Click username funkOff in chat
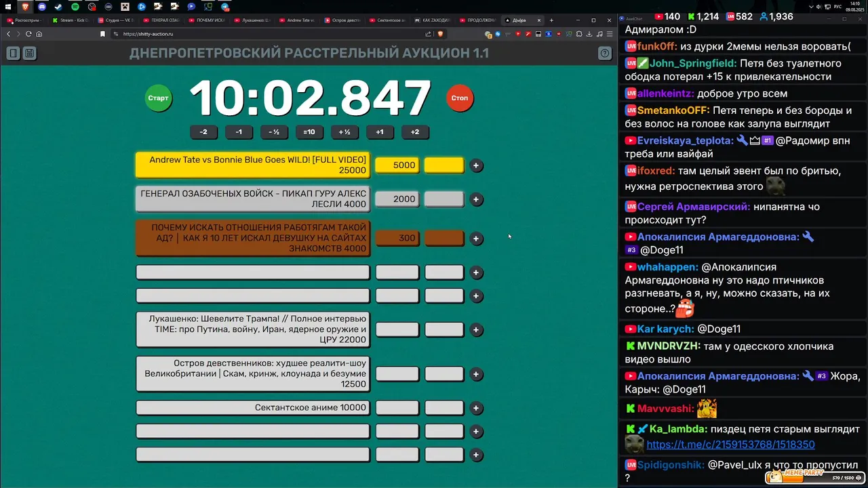Viewport: 868px width, 488px height. [656, 46]
